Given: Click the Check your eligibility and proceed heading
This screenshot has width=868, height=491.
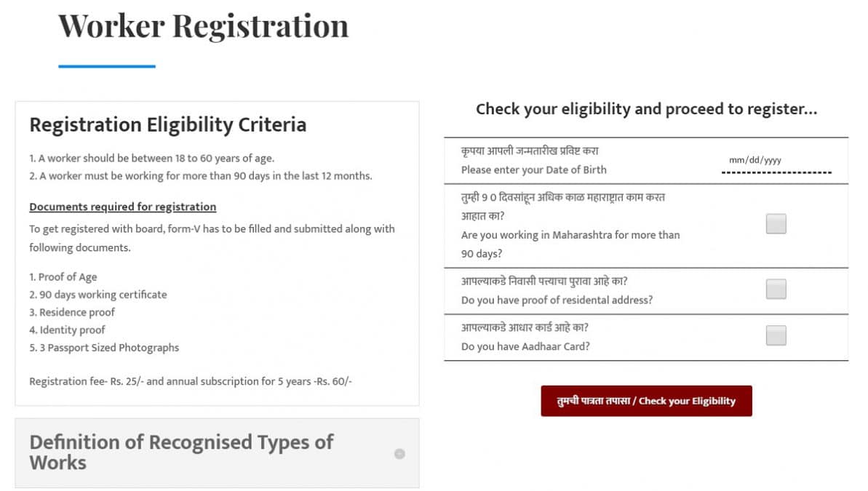Looking at the screenshot, I should (646, 109).
